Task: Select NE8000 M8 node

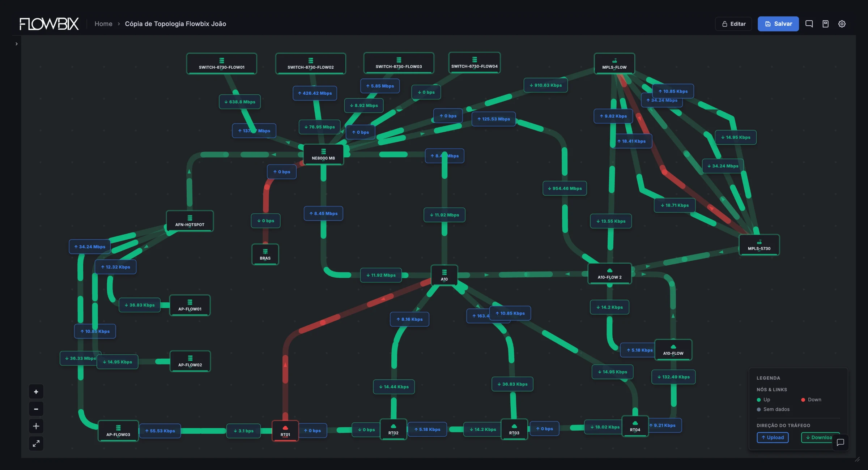Action: click(323, 154)
